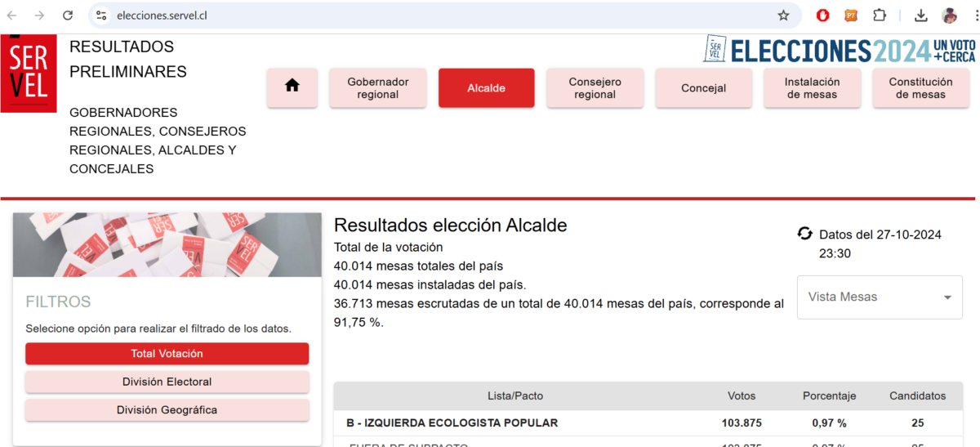
Task: Click the orange P7 extension icon
Action: (x=851, y=16)
